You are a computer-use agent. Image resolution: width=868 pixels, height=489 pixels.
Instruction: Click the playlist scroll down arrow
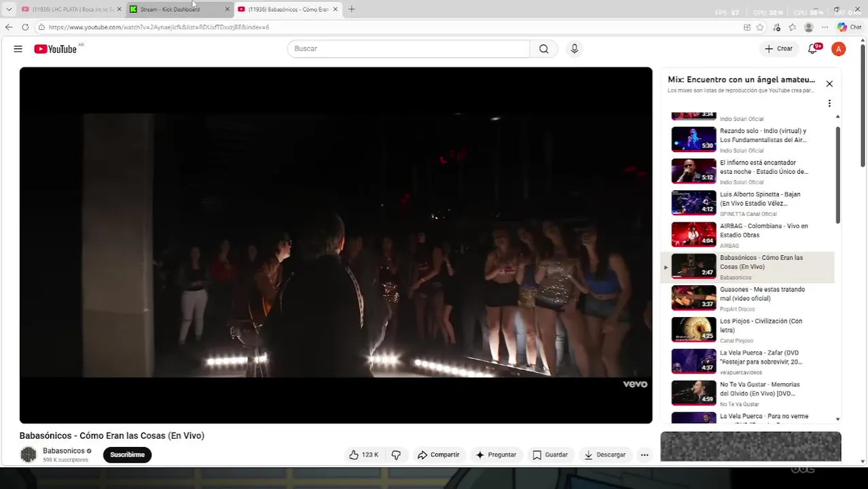click(837, 419)
